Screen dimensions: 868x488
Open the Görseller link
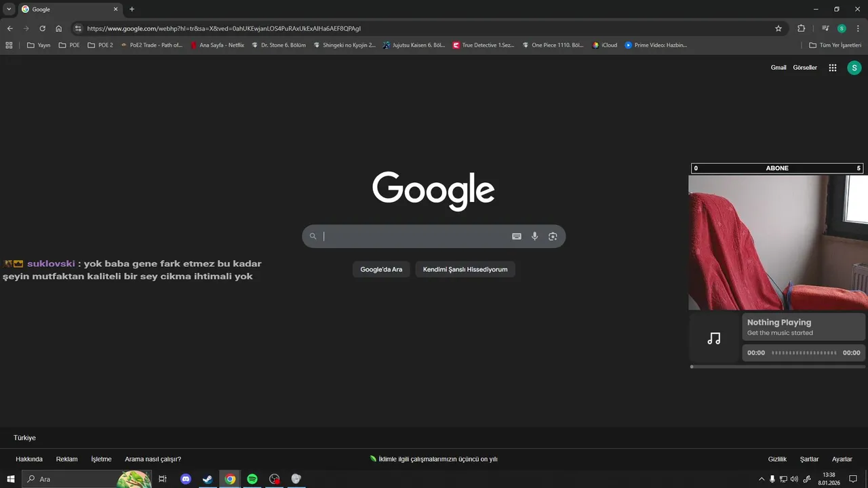point(805,68)
